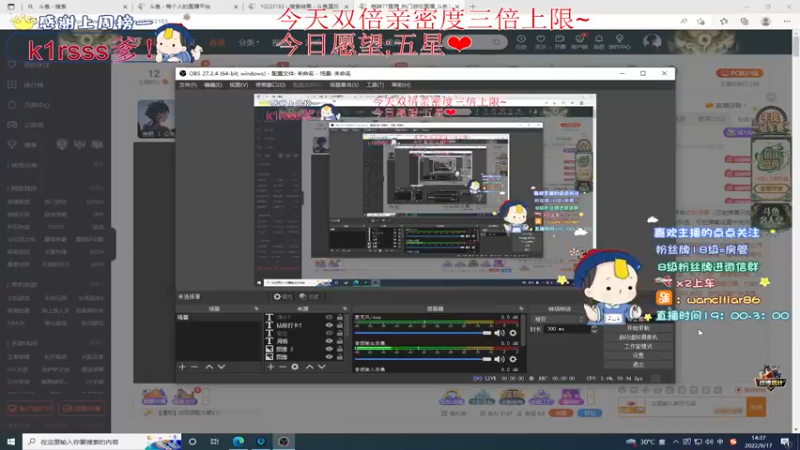Adjust transition duration 300 ms stepper

[x=594, y=330]
